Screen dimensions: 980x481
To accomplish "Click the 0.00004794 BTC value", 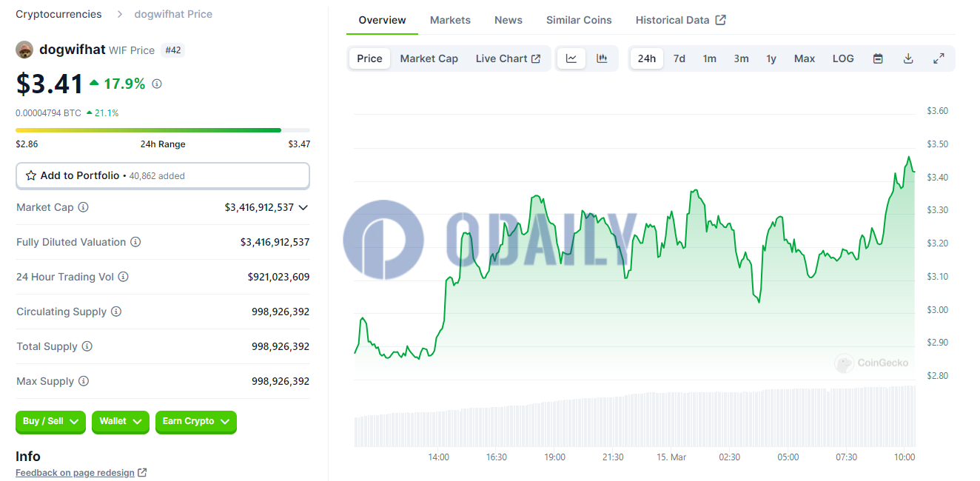I will [48, 113].
